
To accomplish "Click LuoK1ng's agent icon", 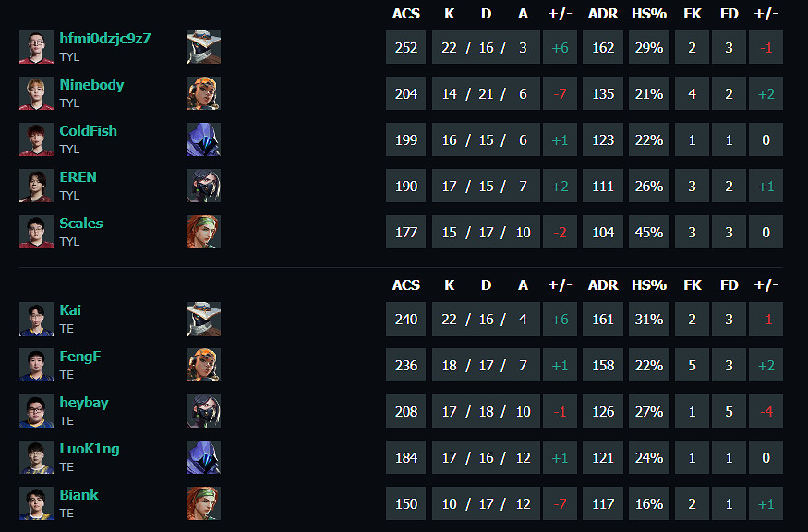I will 203,457.
